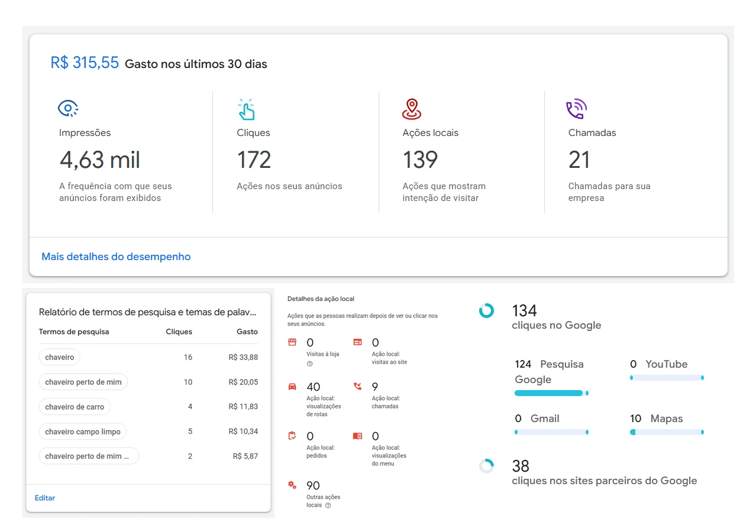Click the map pin Ações locais icon
This screenshot has width=756, height=532.
tap(412, 109)
